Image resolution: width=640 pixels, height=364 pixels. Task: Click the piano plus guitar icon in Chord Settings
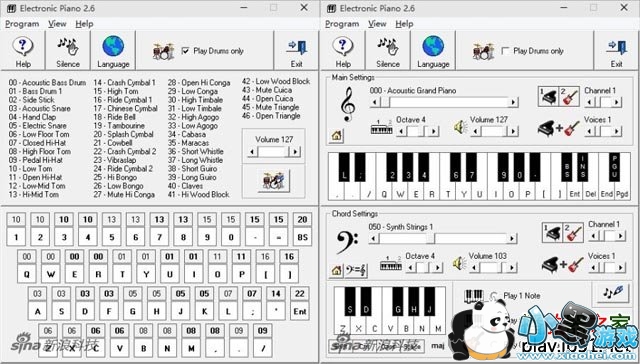click(x=562, y=264)
